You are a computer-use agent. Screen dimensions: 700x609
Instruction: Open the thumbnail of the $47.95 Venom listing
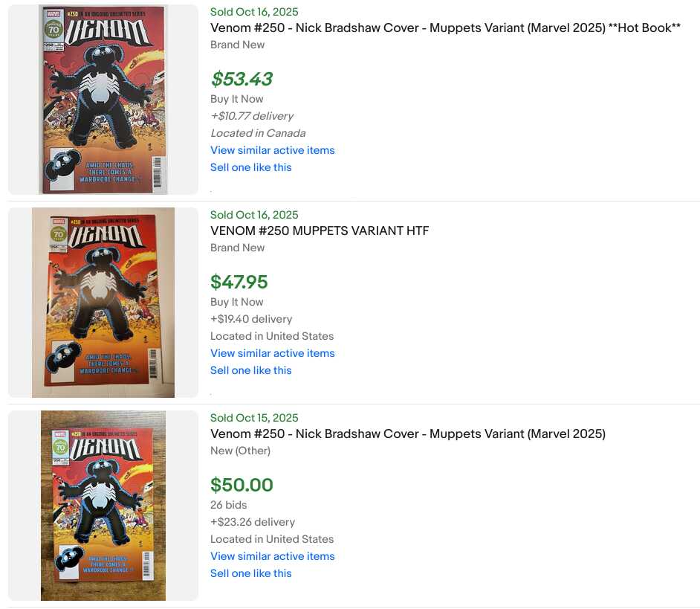103,303
